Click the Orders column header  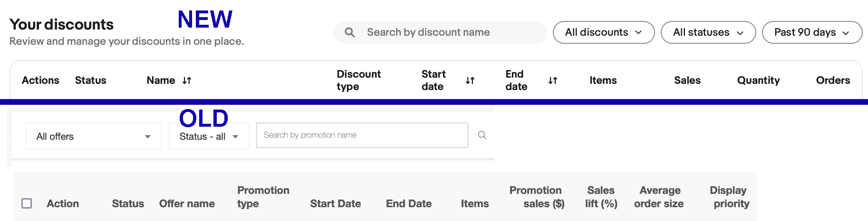tap(833, 80)
